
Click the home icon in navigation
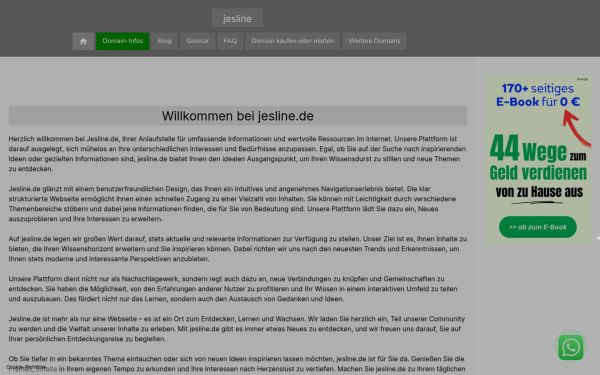tap(83, 41)
